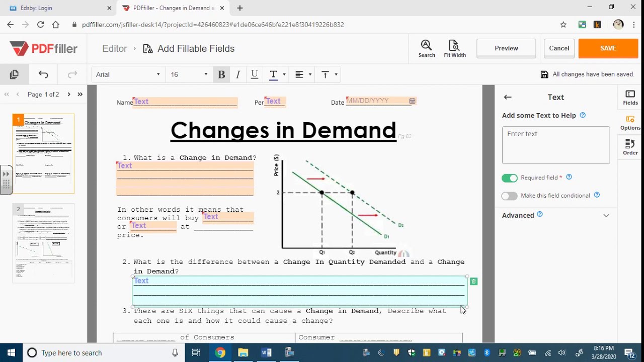644x362 pixels.
Task: Go back from the Text panel
Action: click(x=508, y=97)
